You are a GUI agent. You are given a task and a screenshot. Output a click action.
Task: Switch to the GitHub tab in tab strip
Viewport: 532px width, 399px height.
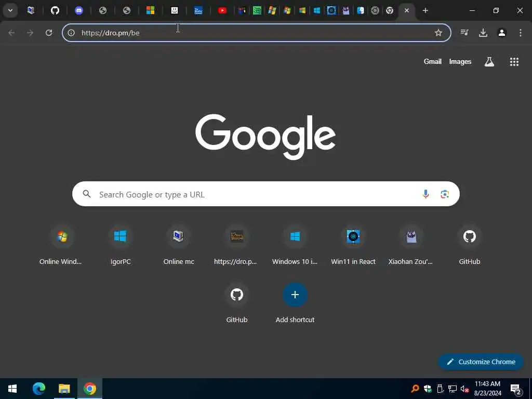click(x=55, y=10)
